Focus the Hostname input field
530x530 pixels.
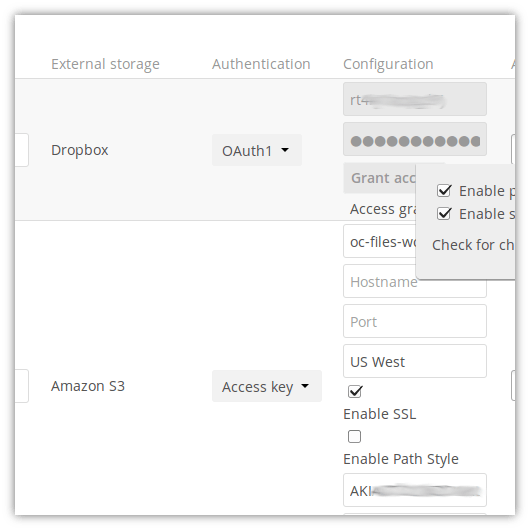[x=415, y=281]
